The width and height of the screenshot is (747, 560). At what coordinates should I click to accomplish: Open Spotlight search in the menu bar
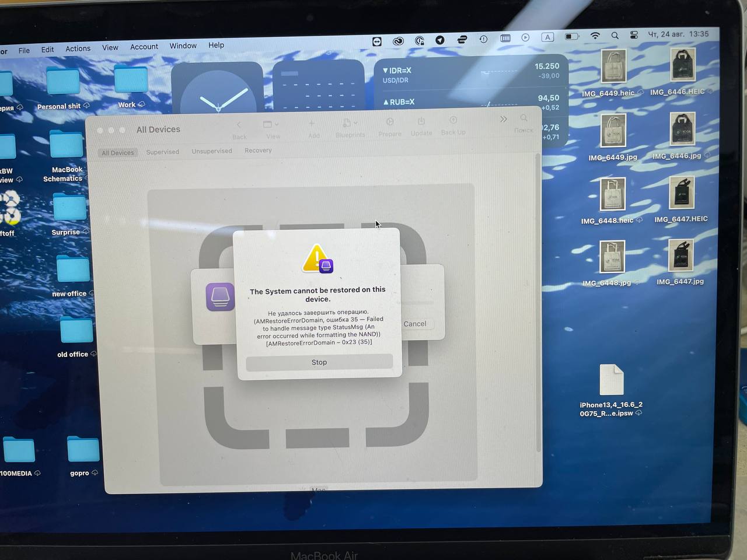(615, 36)
